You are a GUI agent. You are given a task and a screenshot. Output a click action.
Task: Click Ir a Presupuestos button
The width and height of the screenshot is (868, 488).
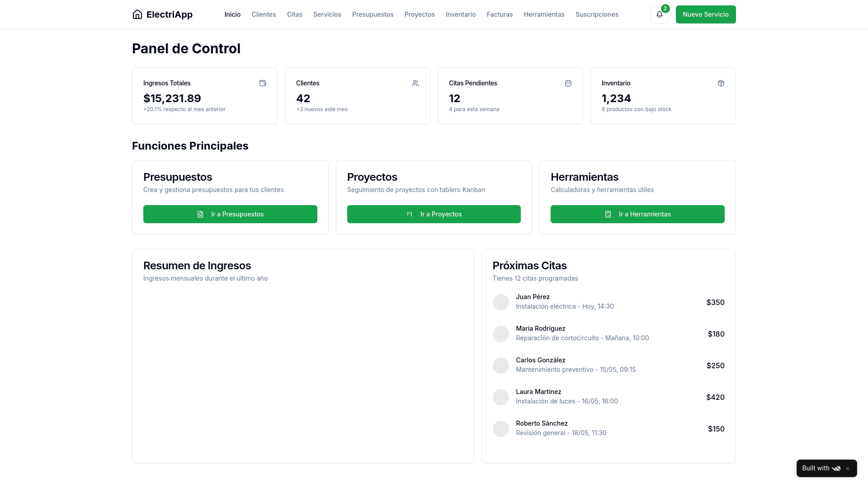pyautogui.click(x=230, y=214)
